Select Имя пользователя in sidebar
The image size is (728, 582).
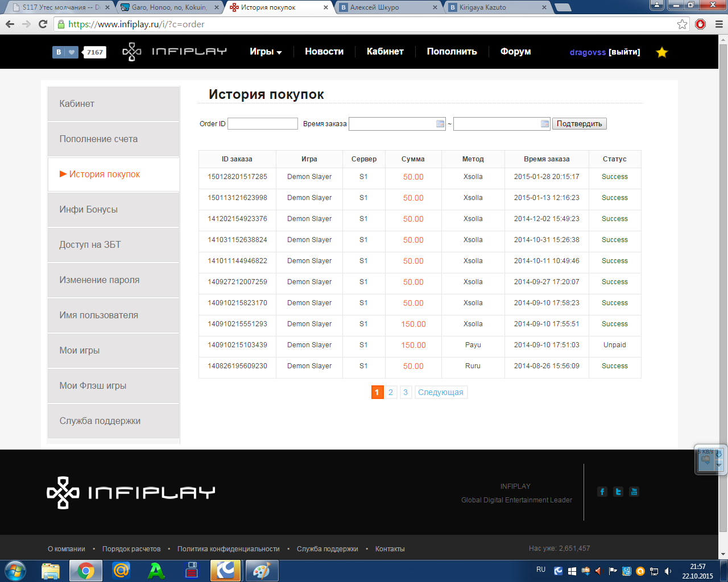(x=114, y=315)
